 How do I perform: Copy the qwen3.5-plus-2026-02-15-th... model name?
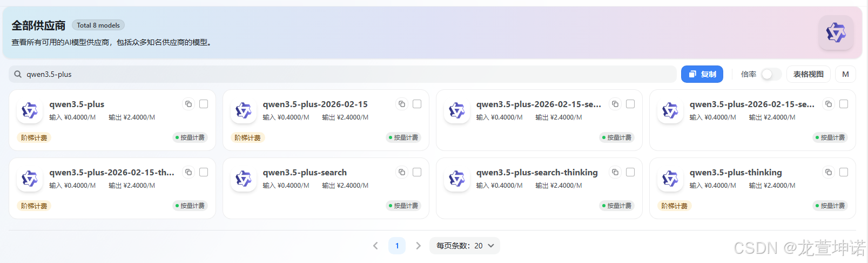point(189,172)
